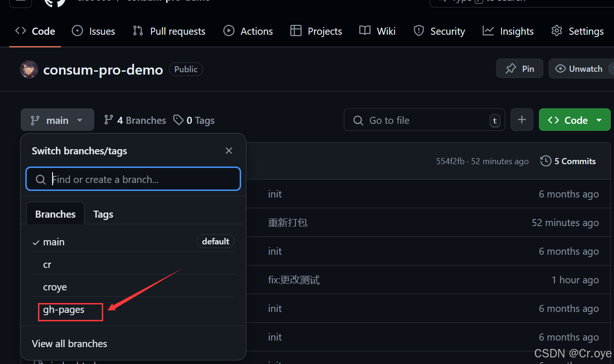Click the clock icon beside 5 Commits

546,161
